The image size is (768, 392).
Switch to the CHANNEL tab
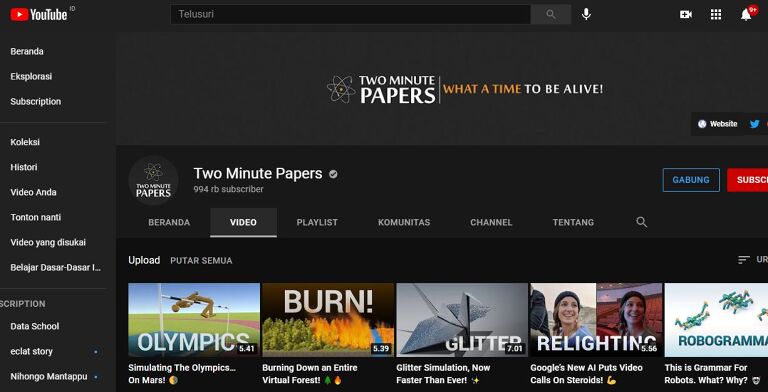tap(491, 222)
